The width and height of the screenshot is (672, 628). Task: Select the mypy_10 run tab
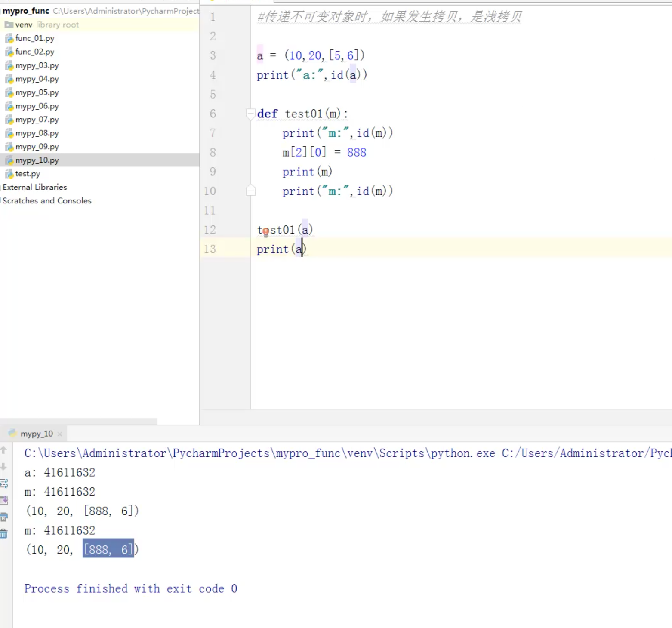pos(37,434)
